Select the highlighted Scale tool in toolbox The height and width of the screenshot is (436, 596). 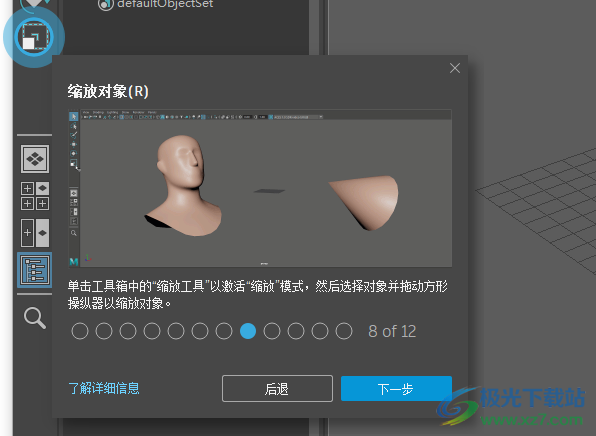tap(34, 37)
